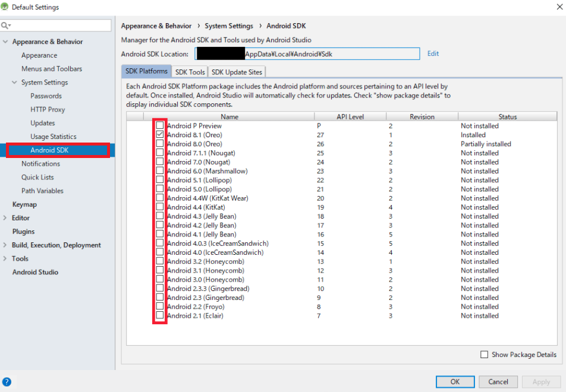Open Android Studio settings item

36,272
